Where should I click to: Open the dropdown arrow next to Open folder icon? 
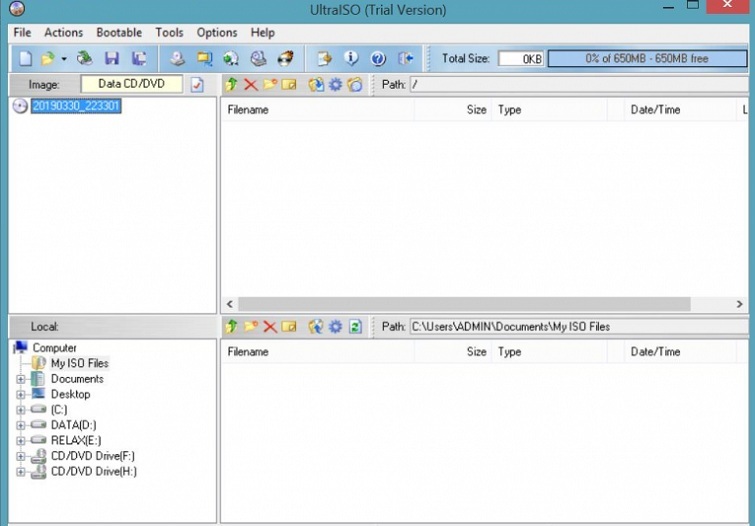point(64,59)
